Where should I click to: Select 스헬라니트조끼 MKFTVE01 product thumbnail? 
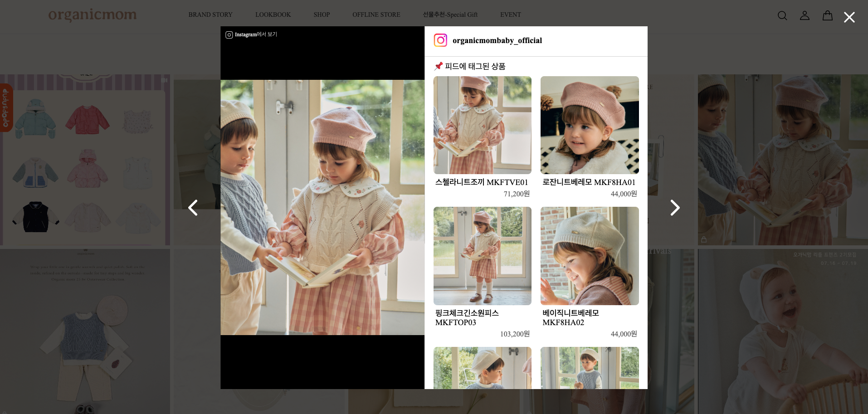[482, 125]
